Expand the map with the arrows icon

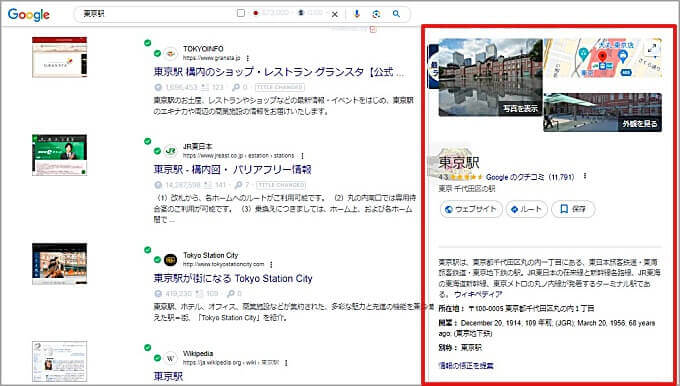click(x=652, y=49)
